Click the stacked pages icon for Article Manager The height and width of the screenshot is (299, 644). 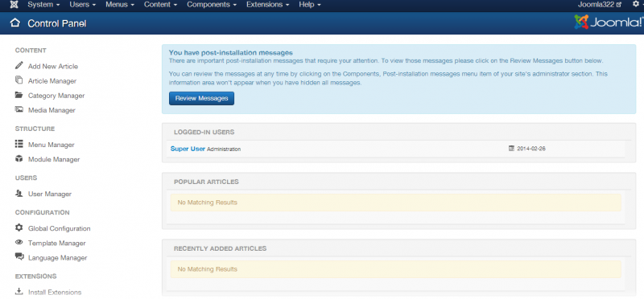pyautogui.click(x=19, y=80)
